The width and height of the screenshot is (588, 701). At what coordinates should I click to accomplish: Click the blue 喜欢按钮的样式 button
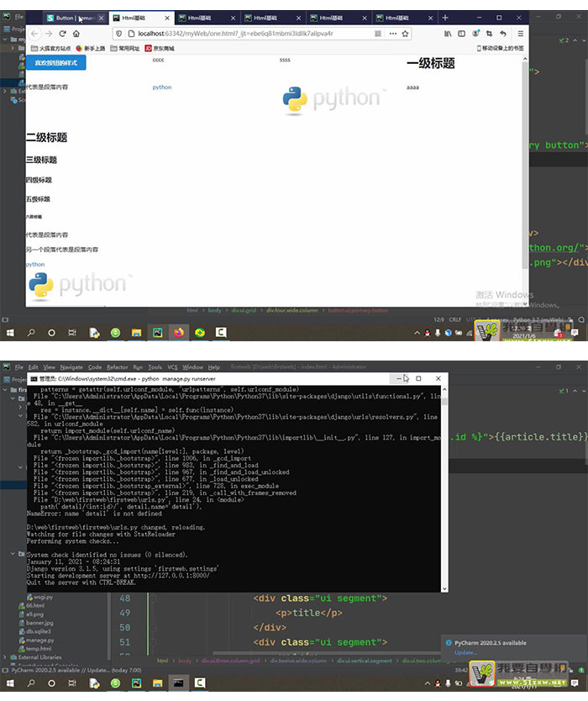[x=55, y=63]
